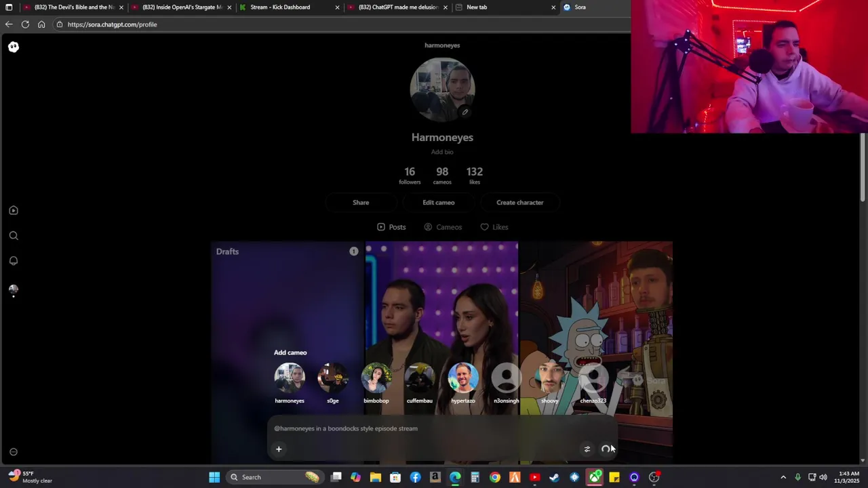Screen dimensions: 868x488
Task: Launch Google Chrome from the taskbar
Action: pos(495,477)
